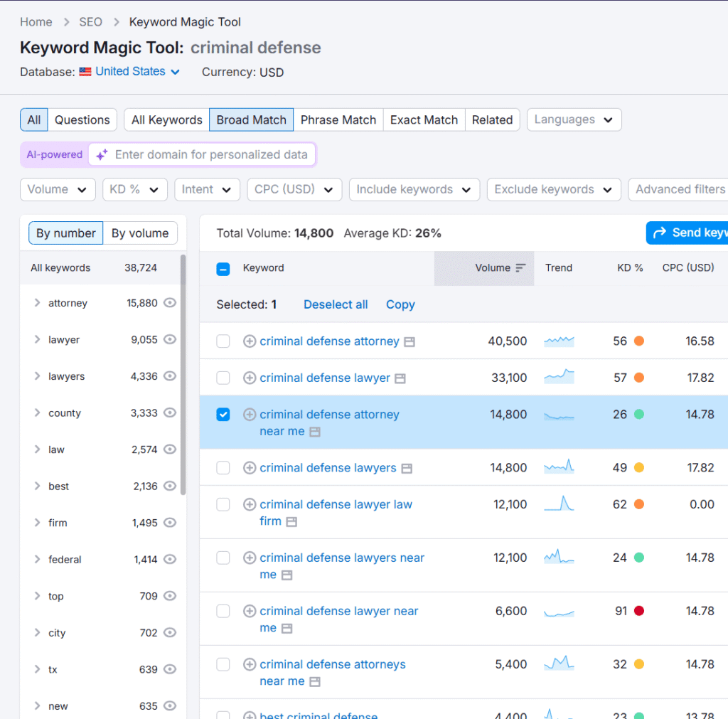Viewport: 728px width, 719px height.
Task: Open SERP icon for criminal defense lawyers
Action: (407, 469)
